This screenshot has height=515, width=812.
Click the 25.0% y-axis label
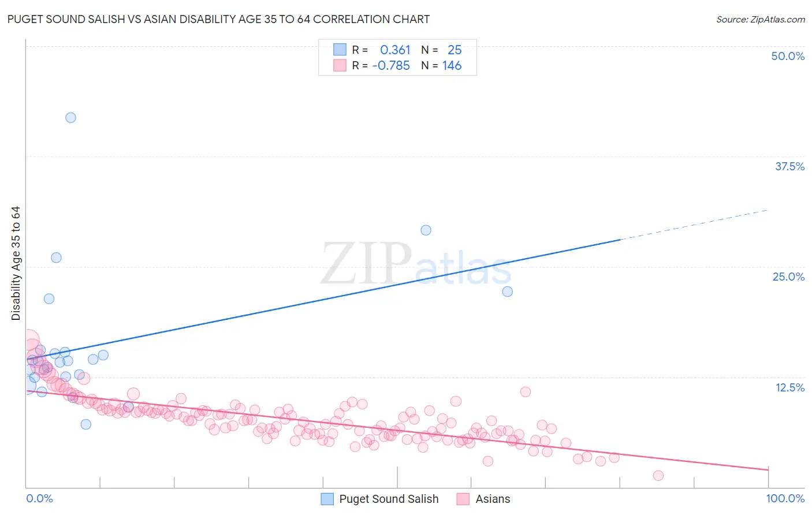pyautogui.click(x=788, y=277)
